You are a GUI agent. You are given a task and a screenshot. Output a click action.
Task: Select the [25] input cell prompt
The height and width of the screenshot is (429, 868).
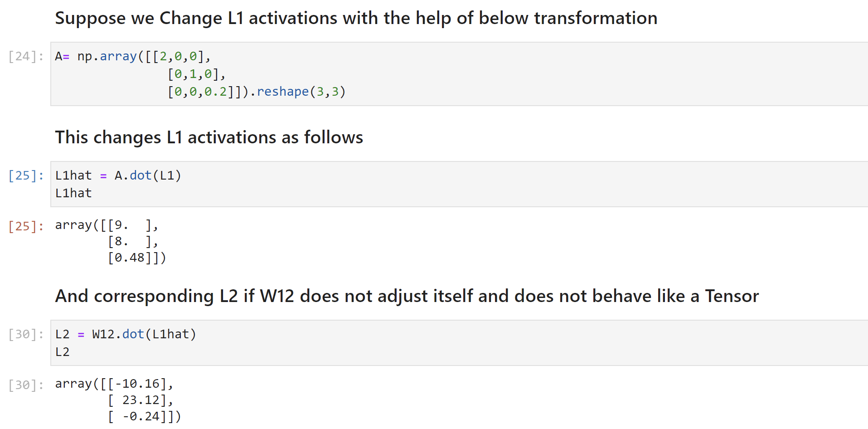point(26,175)
